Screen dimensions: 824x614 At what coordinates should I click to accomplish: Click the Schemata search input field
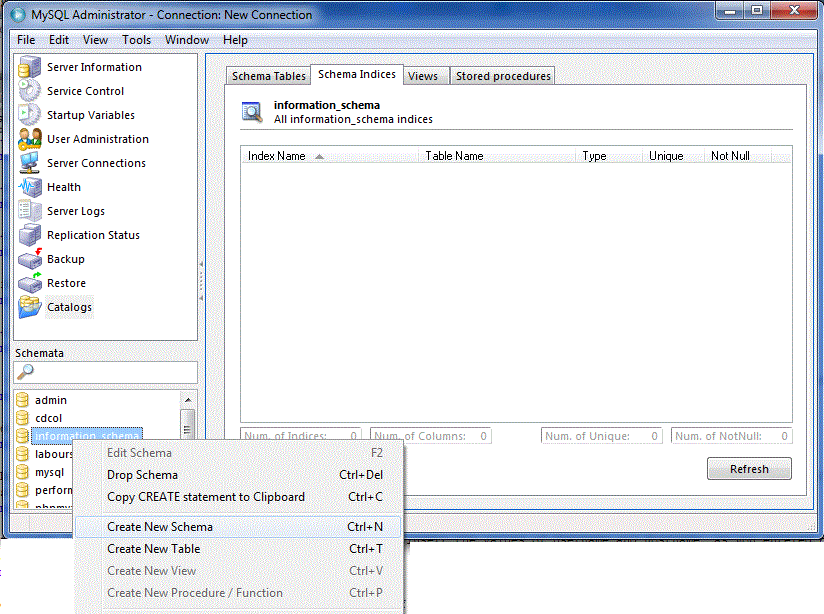tap(106, 372)
